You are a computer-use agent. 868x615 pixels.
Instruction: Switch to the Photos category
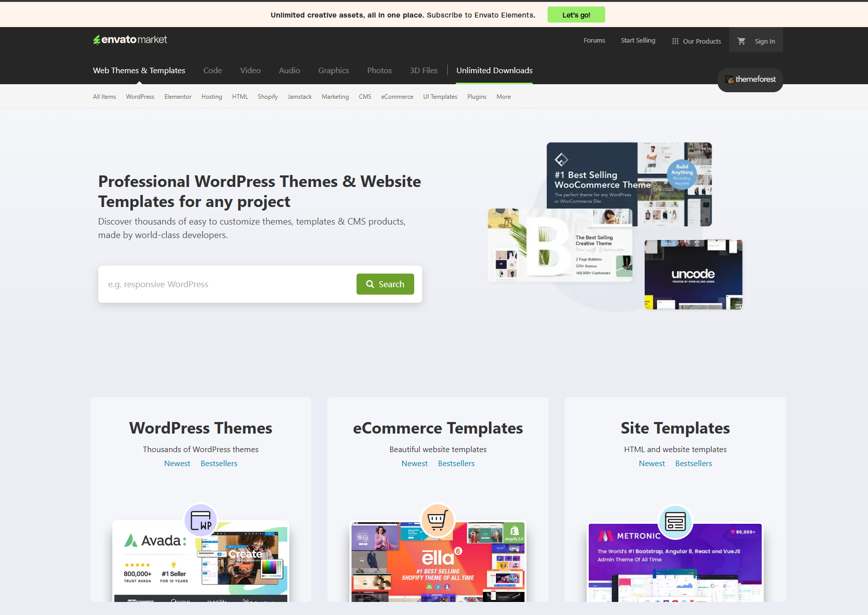[380, 71]
